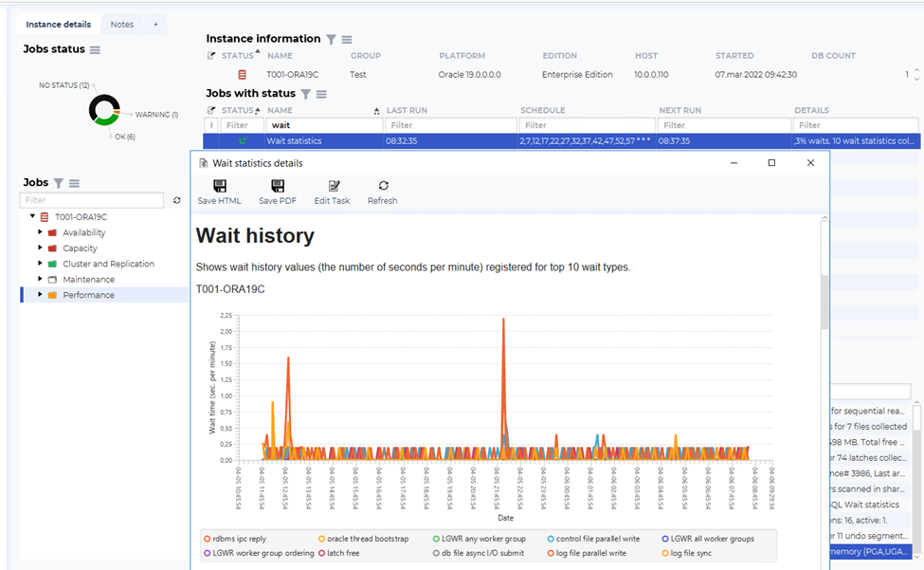Click the refresh icon next to Jobs filter
Image resolution: width=924 pixels, height=570 pixels.
(x=176, y=201)
